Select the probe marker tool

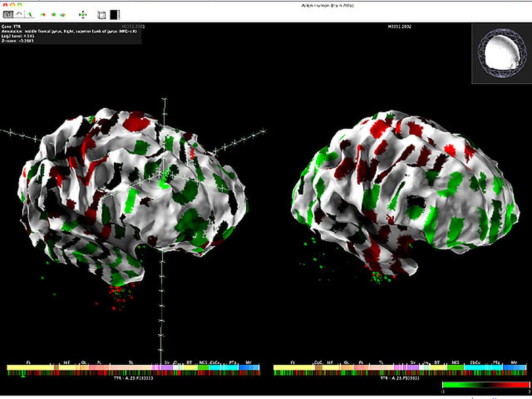click(30, 14)
